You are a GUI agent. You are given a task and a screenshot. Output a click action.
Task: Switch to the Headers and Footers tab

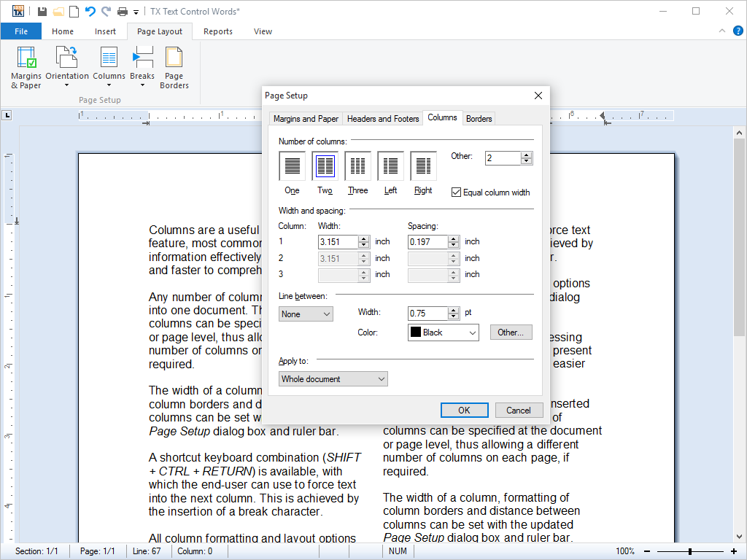tap(383, 118)
